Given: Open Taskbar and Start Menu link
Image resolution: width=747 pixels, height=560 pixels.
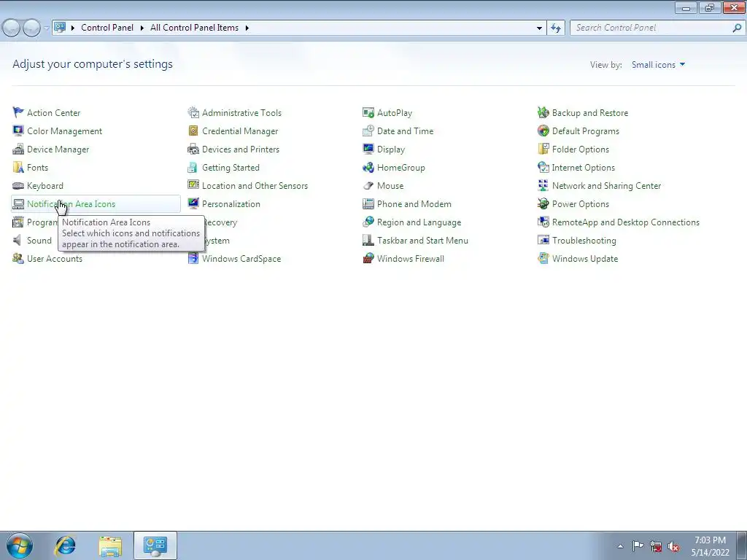Looking at the screenshot, I should pos(422,241).
